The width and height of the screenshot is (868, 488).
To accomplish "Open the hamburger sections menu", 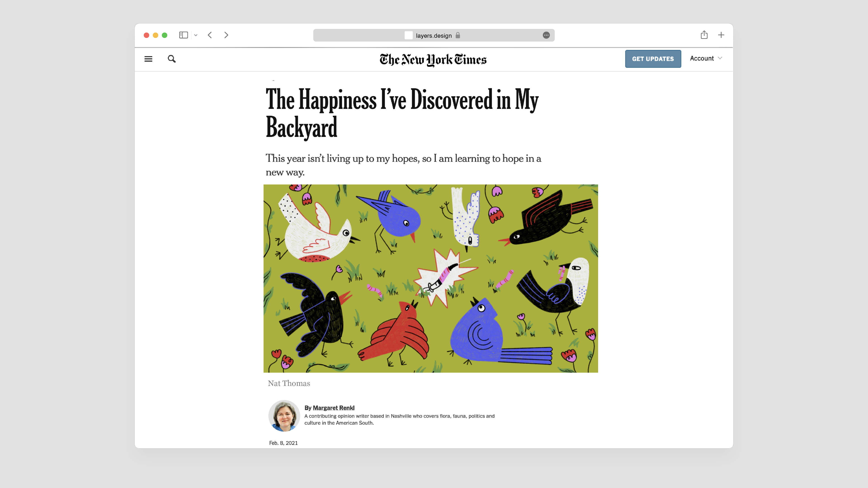I will click(x=148, y=59).
